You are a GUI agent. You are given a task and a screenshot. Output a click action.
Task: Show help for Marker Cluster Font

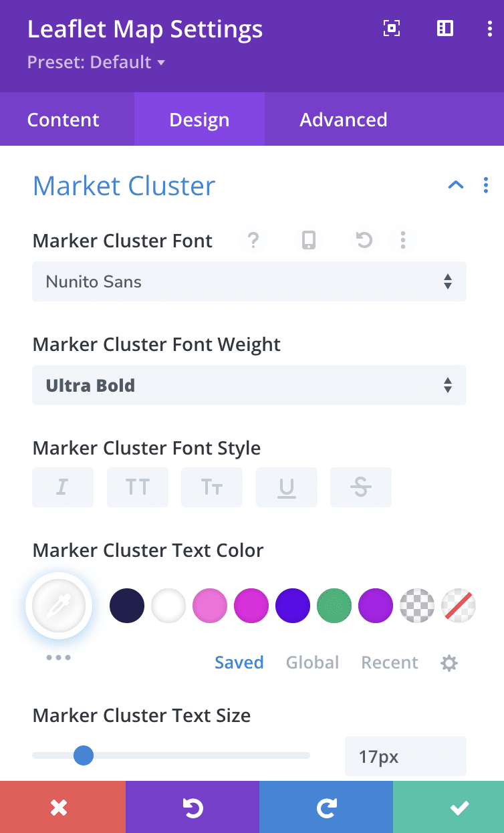(253, 240)
